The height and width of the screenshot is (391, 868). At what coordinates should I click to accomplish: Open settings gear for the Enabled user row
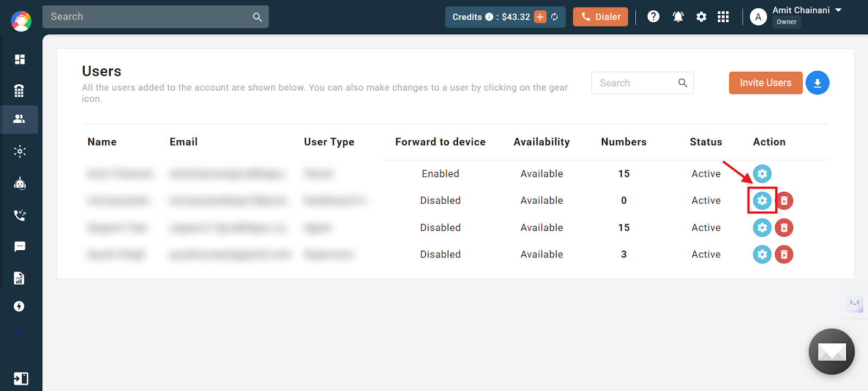pyautogui.click(x=762, y=174)
